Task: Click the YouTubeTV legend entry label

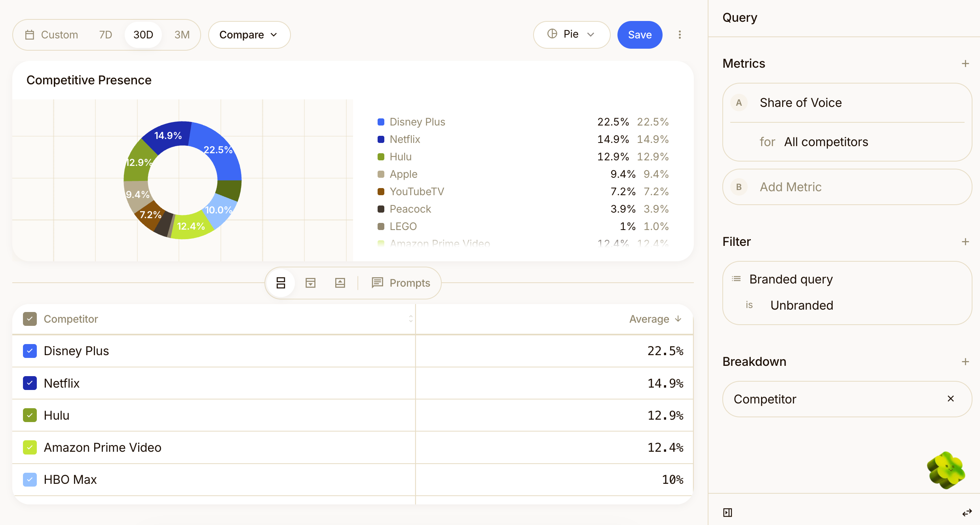Action: tap(417, 192)
